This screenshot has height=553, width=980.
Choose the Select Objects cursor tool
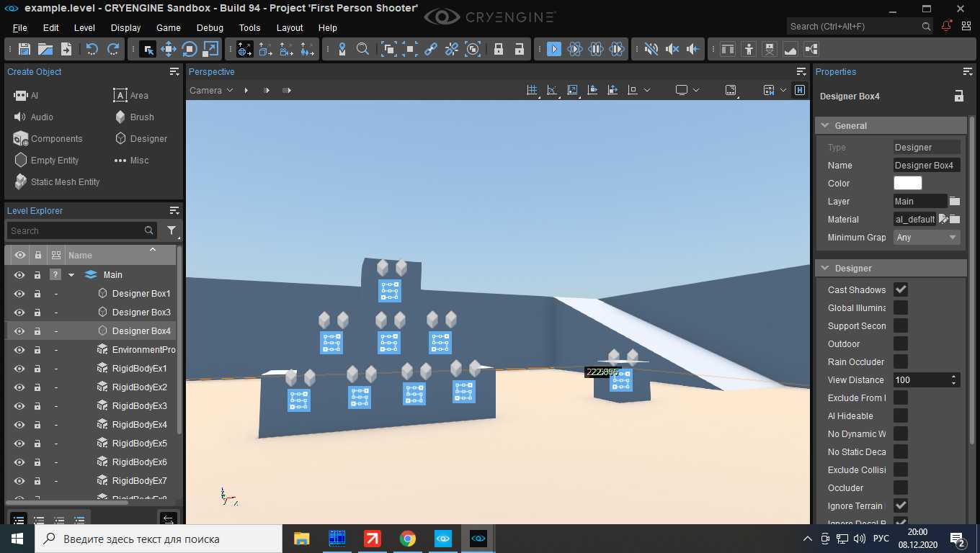click(148, 49)
